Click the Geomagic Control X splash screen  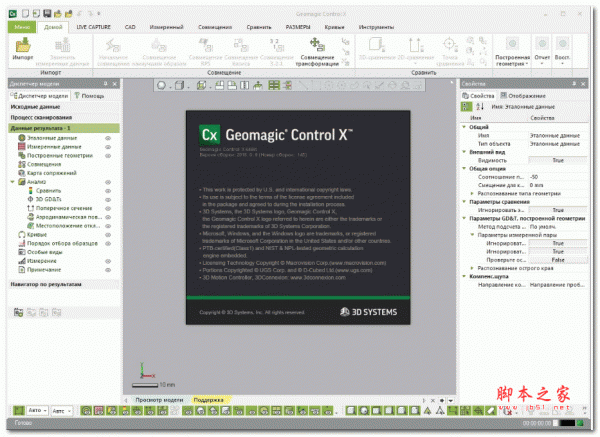click(298, 217)
